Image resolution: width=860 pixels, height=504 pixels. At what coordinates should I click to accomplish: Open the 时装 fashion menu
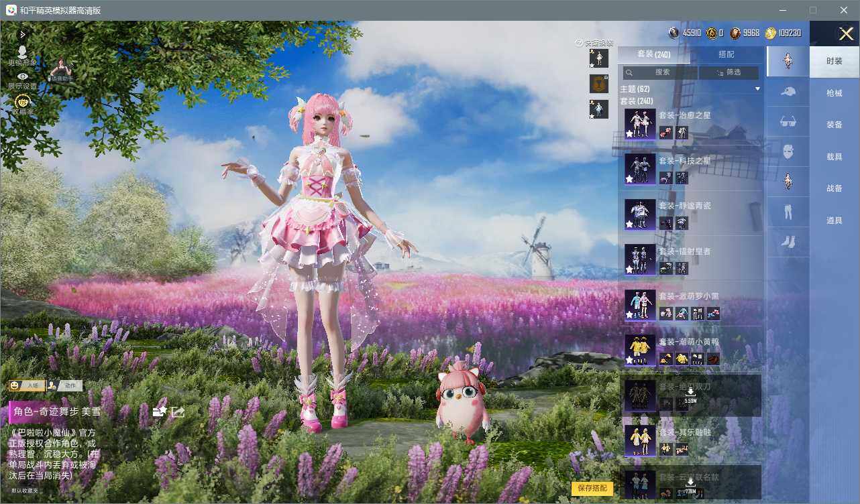835,61
